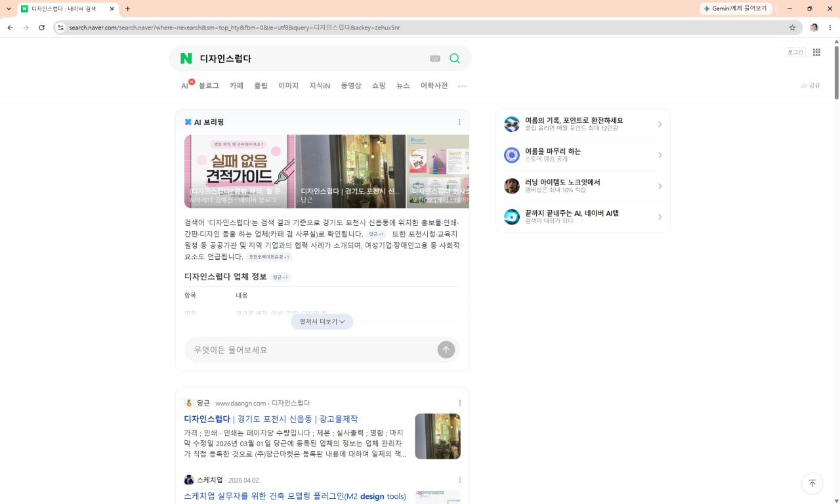
Task: Open 여름을 마무리 하는 promo
Action: [583, 155]
